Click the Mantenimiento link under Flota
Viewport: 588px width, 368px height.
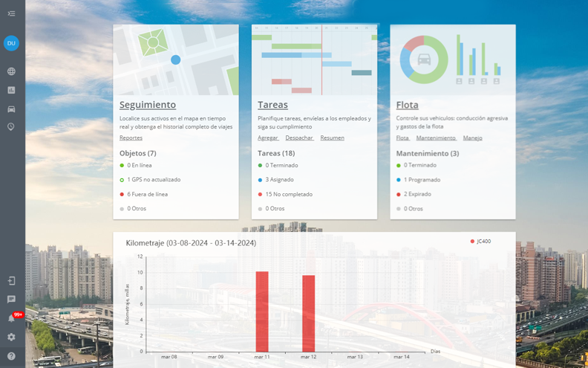point(436,138)
